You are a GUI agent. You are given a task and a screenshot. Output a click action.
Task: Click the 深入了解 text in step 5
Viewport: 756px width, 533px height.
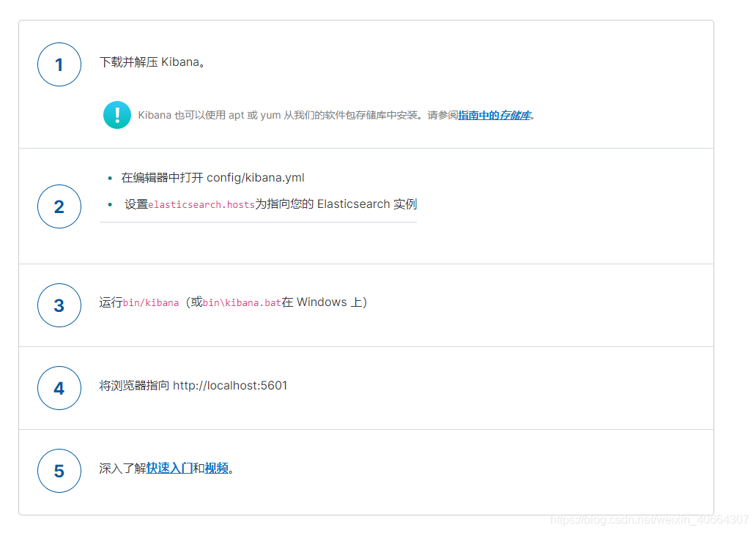click(122, 468)
